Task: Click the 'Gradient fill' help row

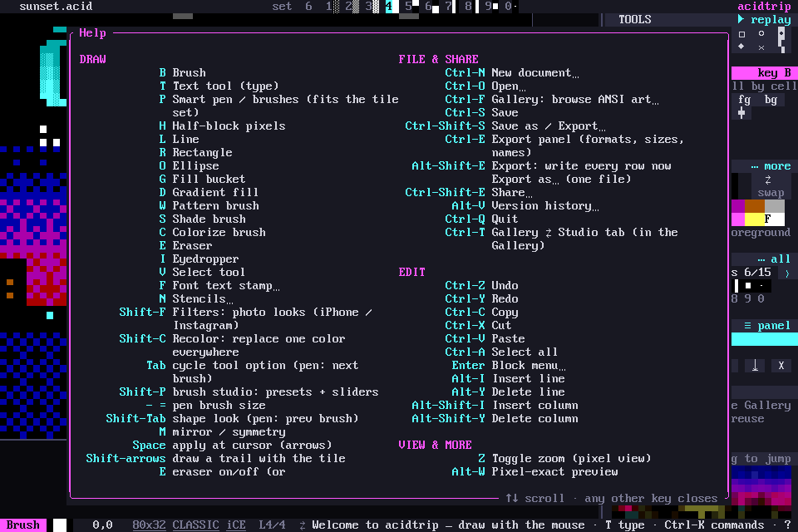Action: click(x=209, y=193)
